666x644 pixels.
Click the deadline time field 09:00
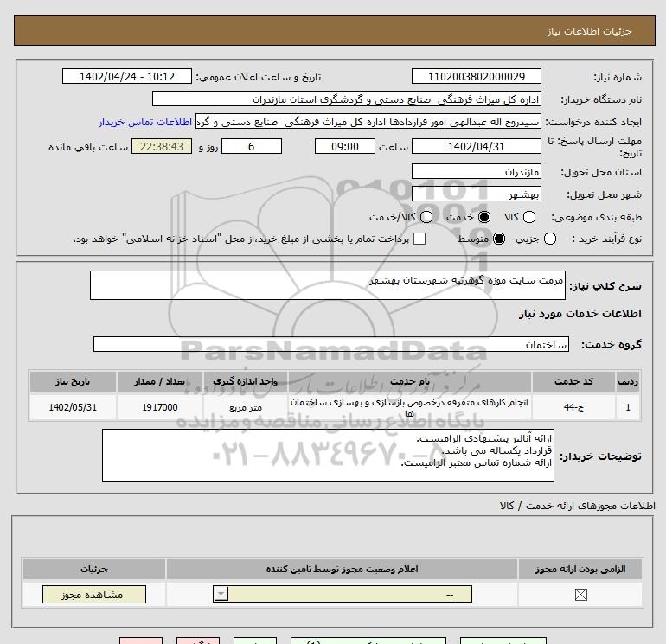pyautogui.click(x=345, y=146)
